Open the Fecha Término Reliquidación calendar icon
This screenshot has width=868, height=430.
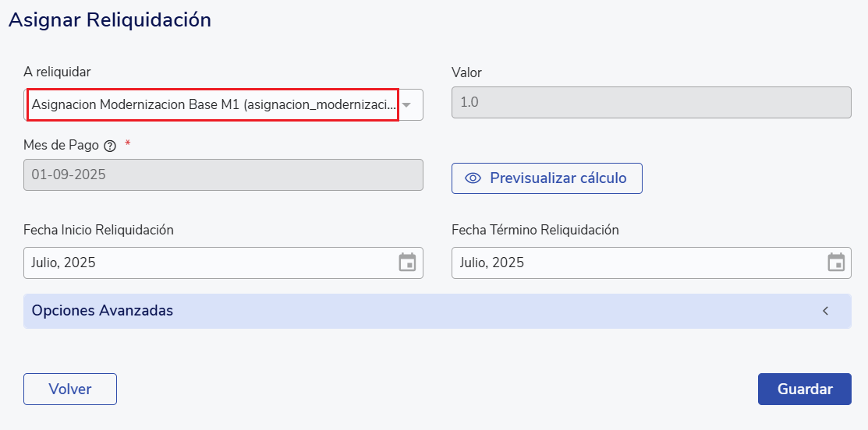836,263
